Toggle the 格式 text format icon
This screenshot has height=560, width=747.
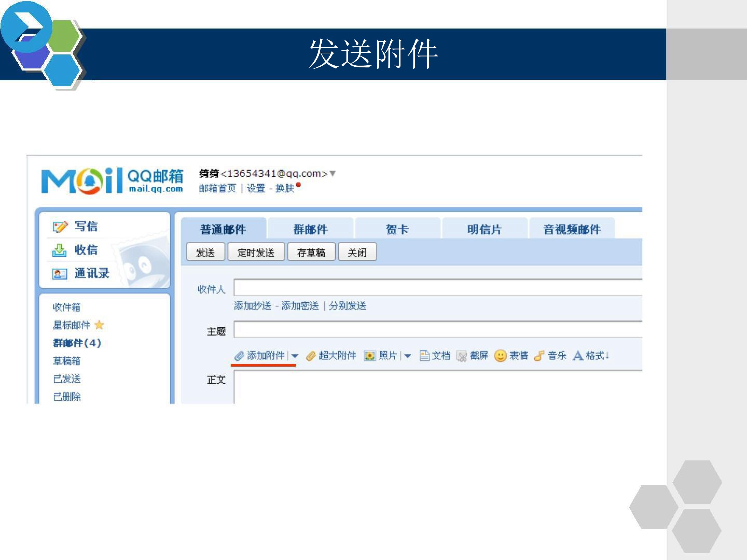tap(578, 355)
